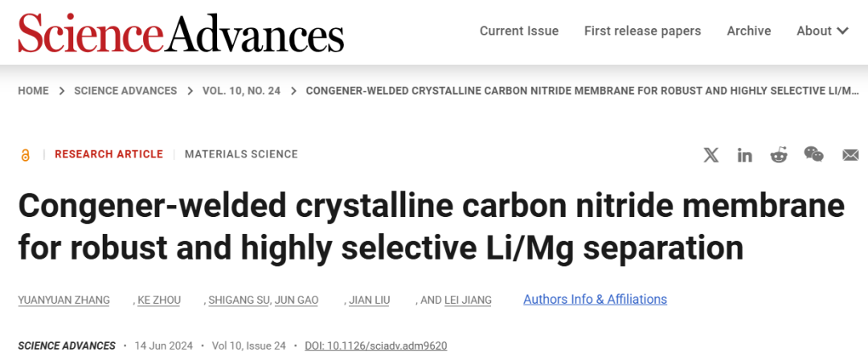Open the Current Issue menu item
Screen dimensions: 868x360
click(x=518, y=31)
